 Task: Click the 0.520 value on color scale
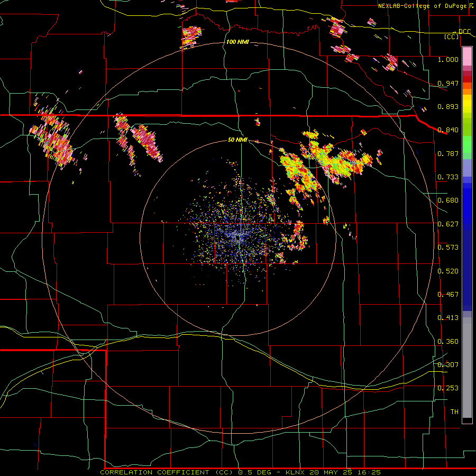point(448,271)
